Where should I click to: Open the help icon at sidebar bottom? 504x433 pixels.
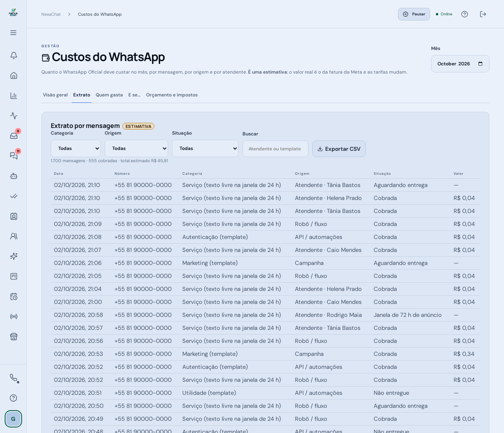pyautogui.click(x=13, y=398)
